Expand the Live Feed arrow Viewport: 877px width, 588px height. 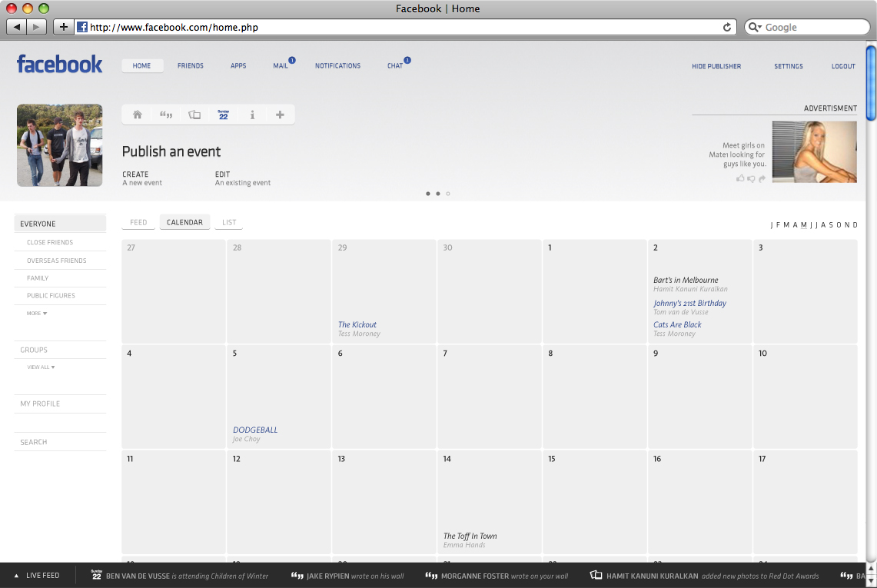tap(16, 576)
